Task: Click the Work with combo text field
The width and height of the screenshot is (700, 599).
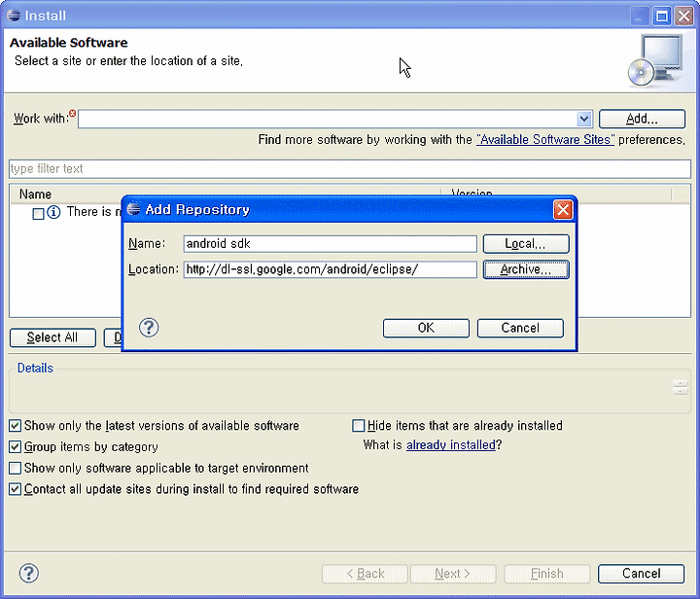Action: click(x=328, y=120)
